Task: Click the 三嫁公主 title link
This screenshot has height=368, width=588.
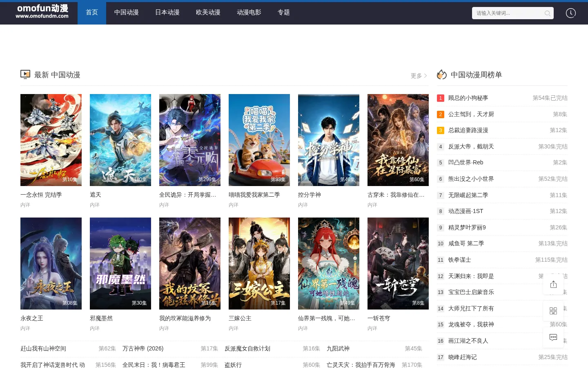Action: coord(240,318)
